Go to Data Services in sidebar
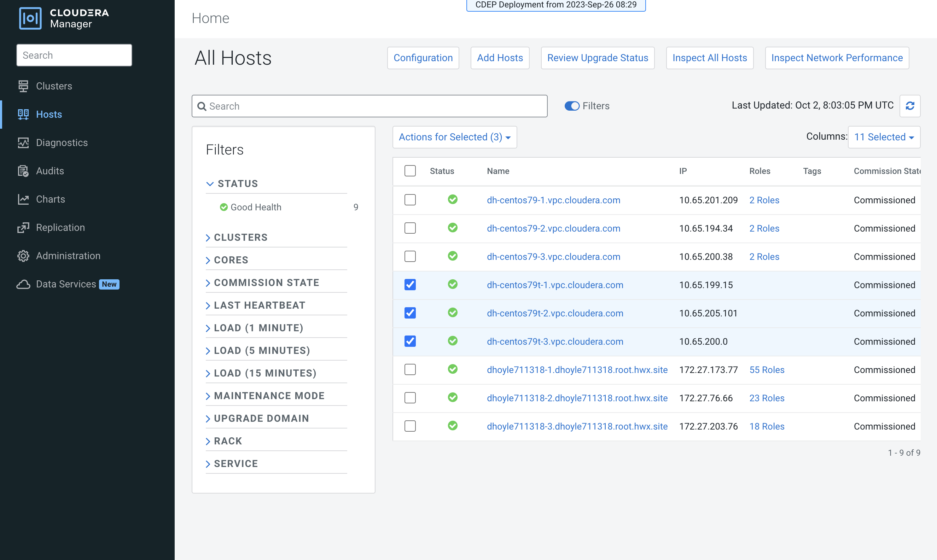The width and height of the screenshot is (937, 560). [x=66, y=284]
